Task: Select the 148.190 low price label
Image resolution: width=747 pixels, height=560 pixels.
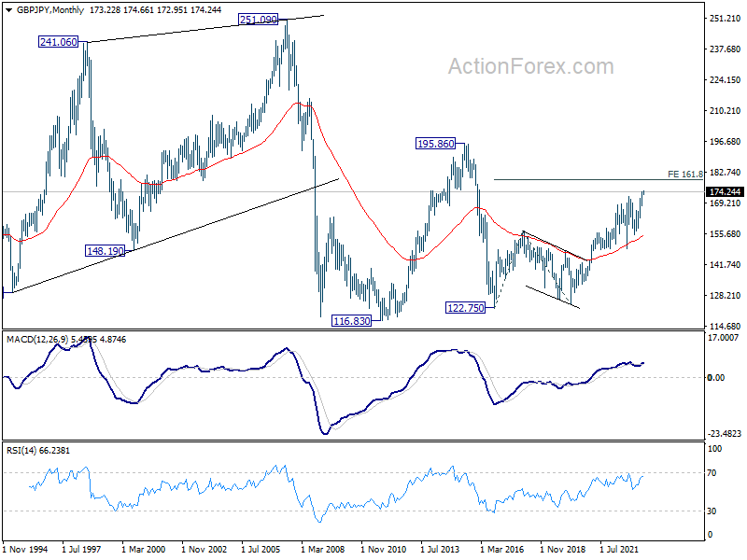Action: [x=105, y=251]
